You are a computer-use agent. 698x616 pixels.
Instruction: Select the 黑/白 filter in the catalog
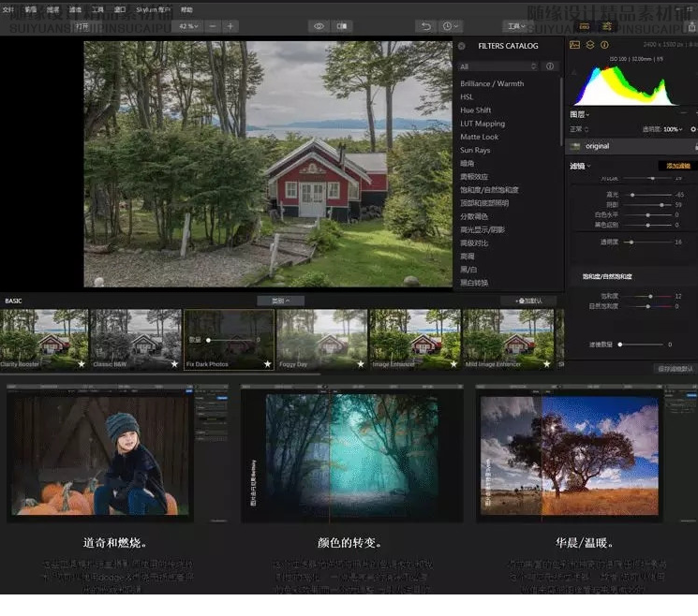[x=468, y=270]
